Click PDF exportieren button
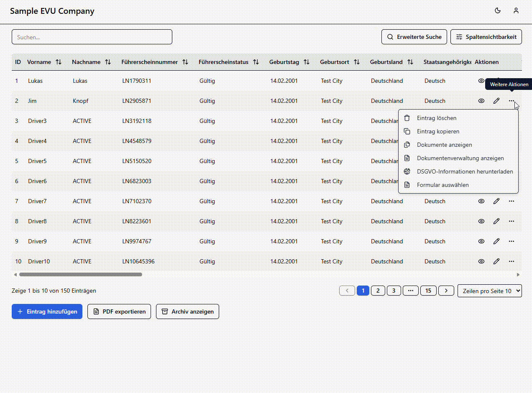This screenshot has height=393, width=532. point(119,311)
